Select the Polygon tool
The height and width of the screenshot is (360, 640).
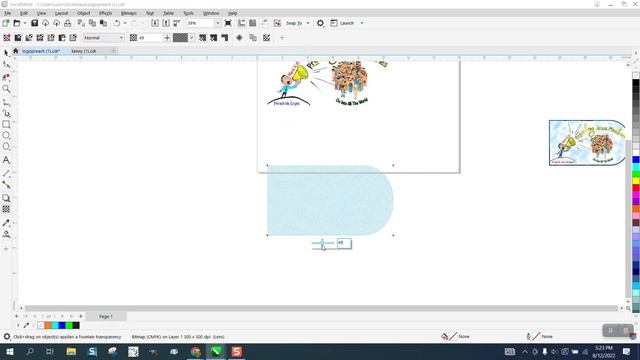click(x=6, y=147)
